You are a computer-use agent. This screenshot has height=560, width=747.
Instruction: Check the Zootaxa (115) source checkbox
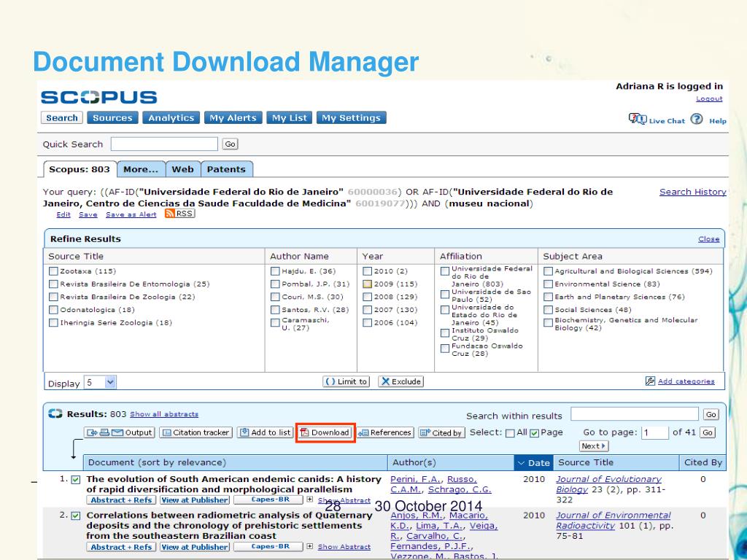(x=53, y=271)
